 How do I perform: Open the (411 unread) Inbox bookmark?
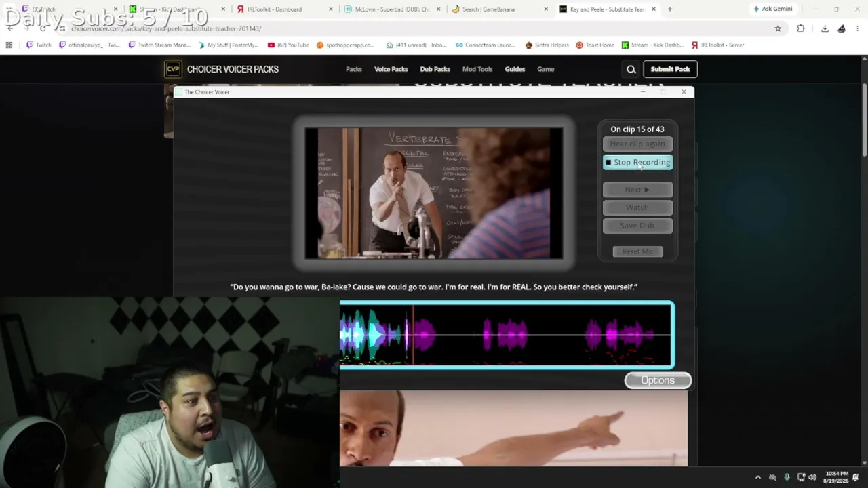[x=416, y=45]
